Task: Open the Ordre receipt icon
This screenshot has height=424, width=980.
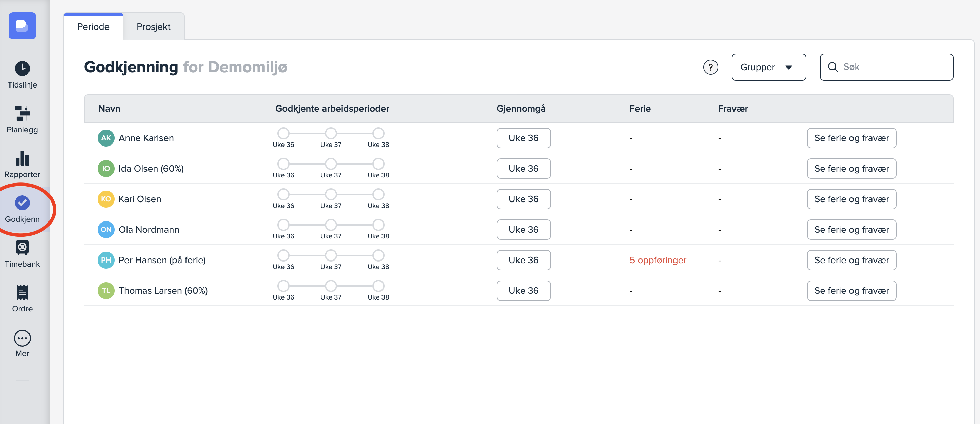Action: [22, 292]
